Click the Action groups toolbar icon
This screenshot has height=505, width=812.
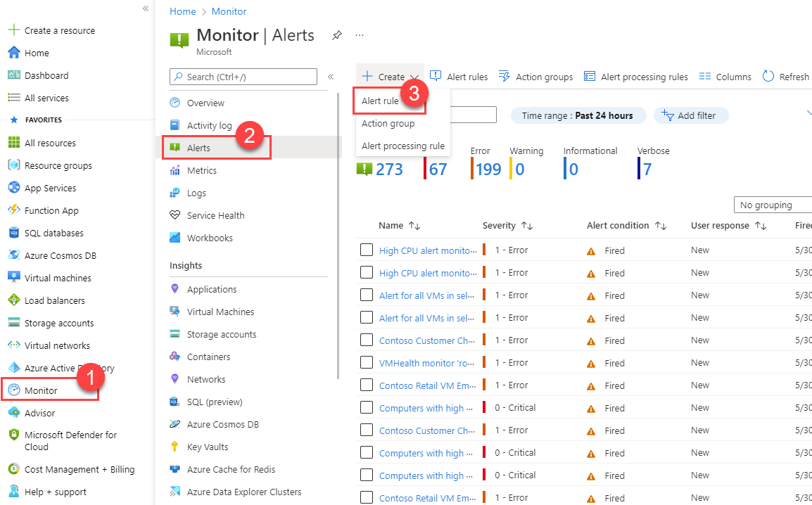[x=505, y=76]
